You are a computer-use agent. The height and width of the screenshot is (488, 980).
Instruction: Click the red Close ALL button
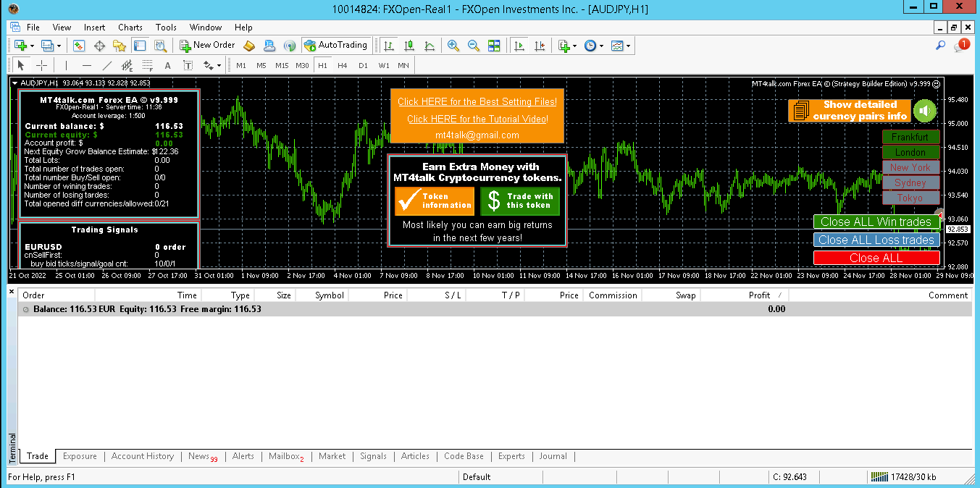(876, 258)
